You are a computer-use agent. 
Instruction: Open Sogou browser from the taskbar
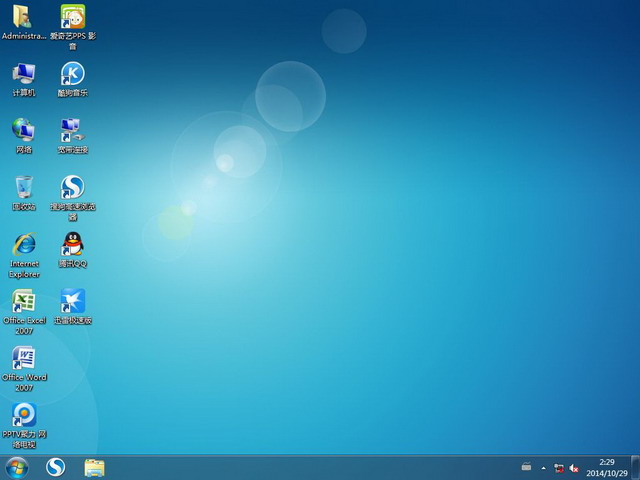(56, 468)
